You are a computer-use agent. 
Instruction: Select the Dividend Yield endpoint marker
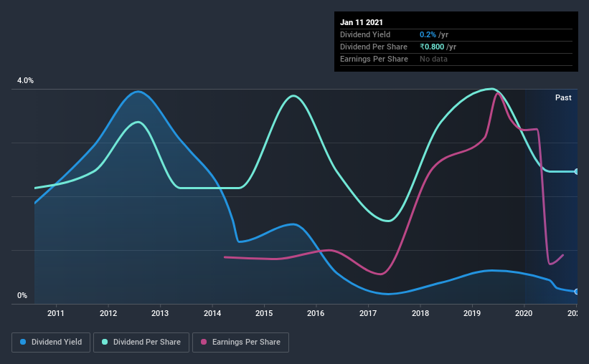[x=577, y=292]
